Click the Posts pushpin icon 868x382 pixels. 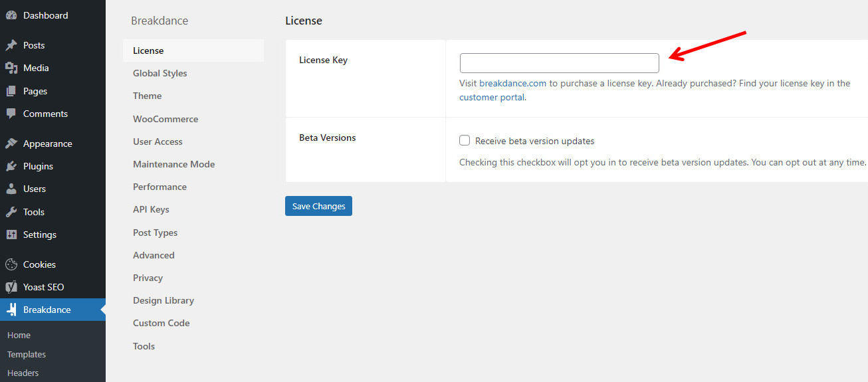pyautogui.click(x=11, y=45)
